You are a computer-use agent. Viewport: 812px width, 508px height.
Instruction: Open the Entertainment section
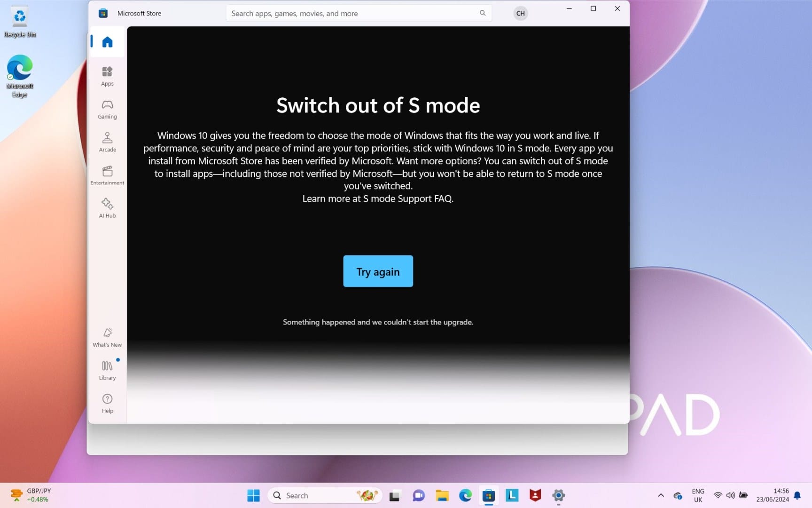coord(107,175)
